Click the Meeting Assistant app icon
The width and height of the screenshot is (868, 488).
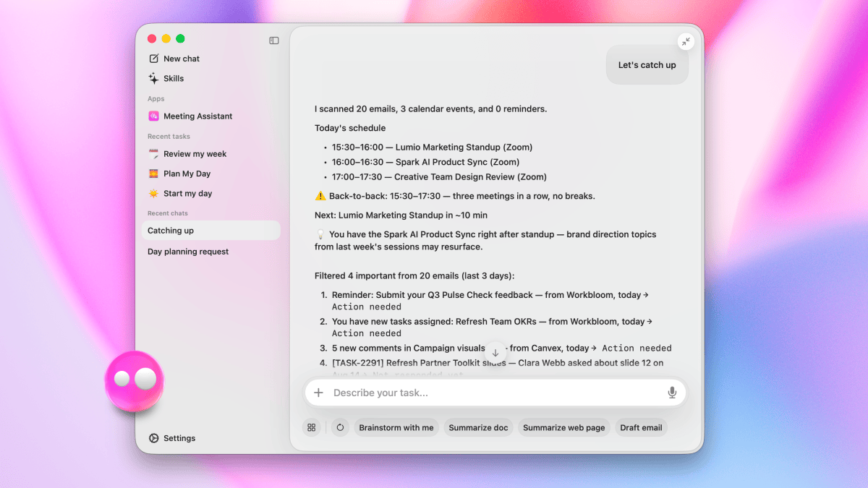coord(153,116)
